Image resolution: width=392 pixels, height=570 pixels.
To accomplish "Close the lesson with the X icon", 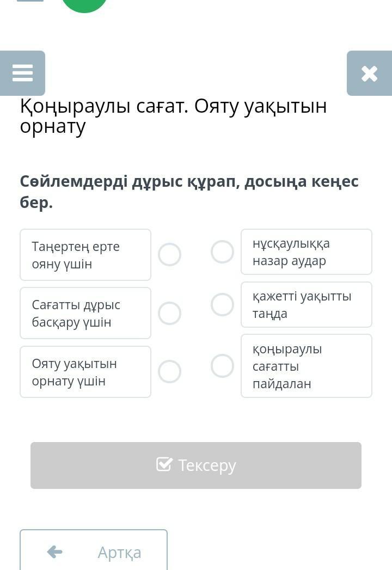I will point(369,73).
